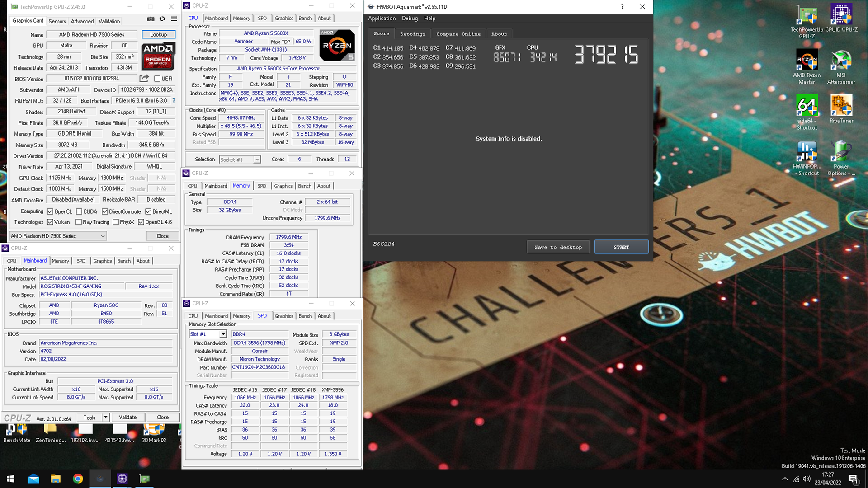
Task: Toggle DirectCompute checkbox
Action: [105, 211]
